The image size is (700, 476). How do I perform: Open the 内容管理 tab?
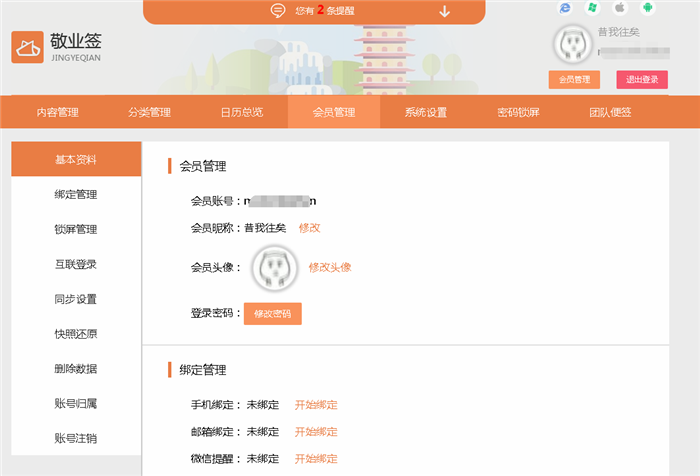click(x=57, y=112)
